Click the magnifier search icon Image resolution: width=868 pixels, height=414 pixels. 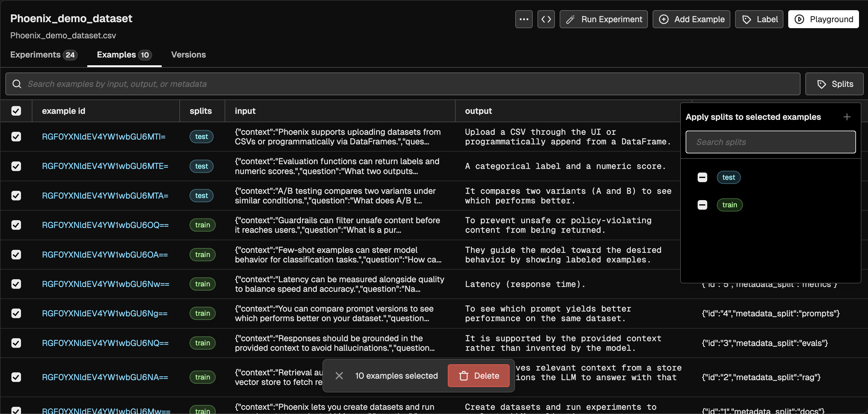click(17, 84)
